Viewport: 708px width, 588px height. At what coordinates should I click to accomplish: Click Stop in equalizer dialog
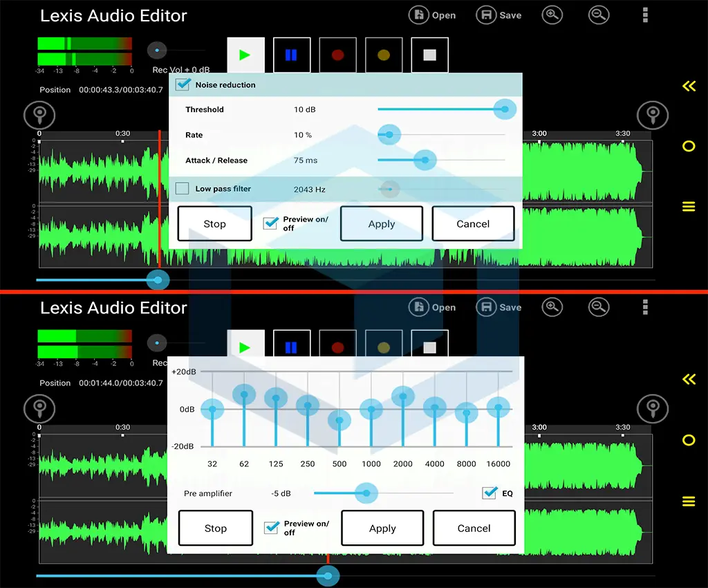tap(216, 528)
